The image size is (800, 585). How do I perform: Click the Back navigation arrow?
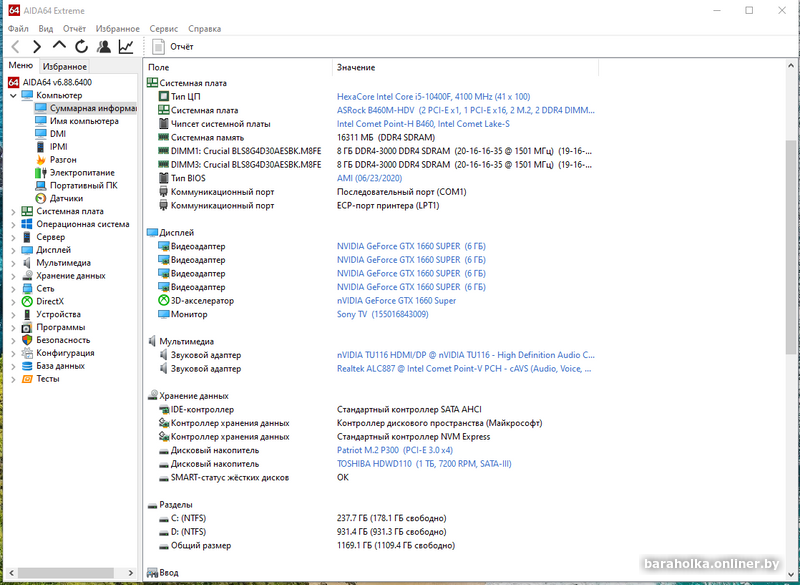pyautogui.click(x=16, y=47)
